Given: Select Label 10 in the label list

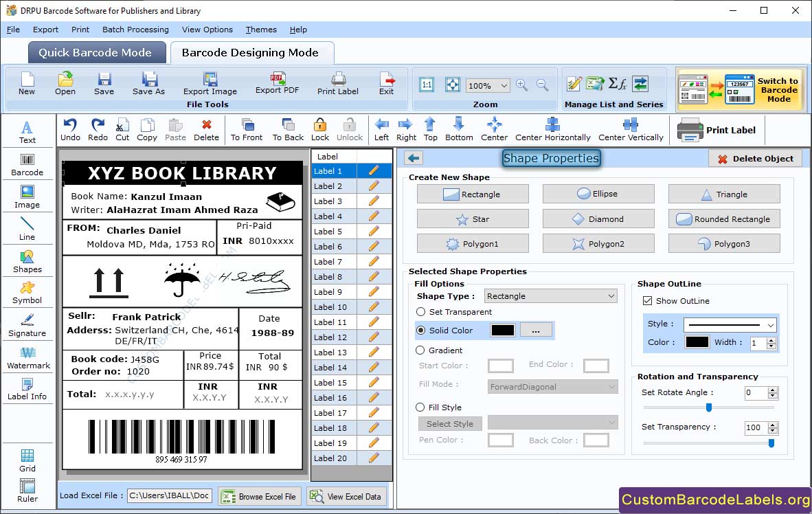Looking at the screenshot, I should [x=333, y=306].
